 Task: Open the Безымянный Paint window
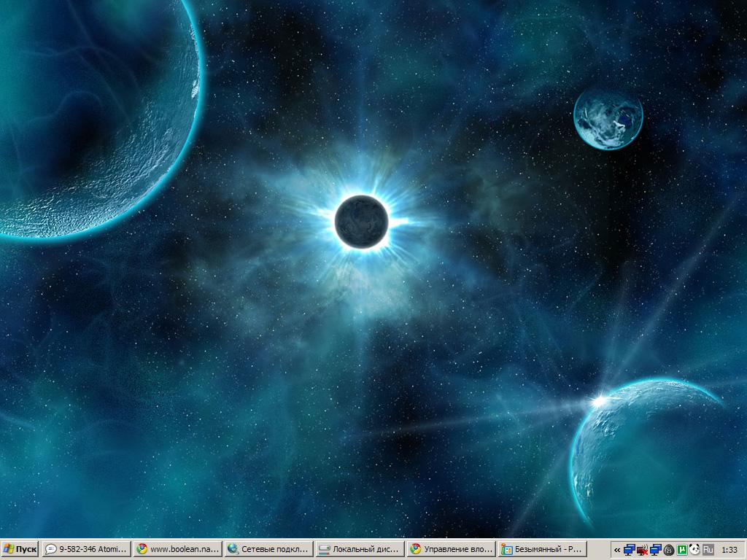tap(542, 549)
